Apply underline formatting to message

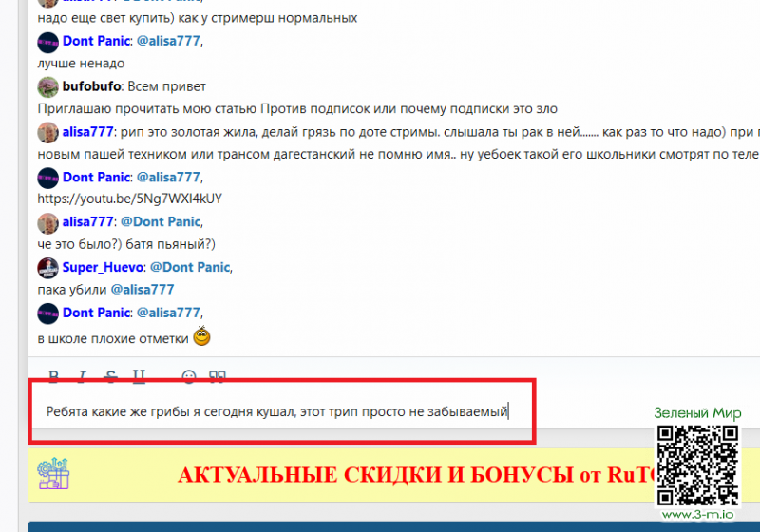tap(140, 376)
